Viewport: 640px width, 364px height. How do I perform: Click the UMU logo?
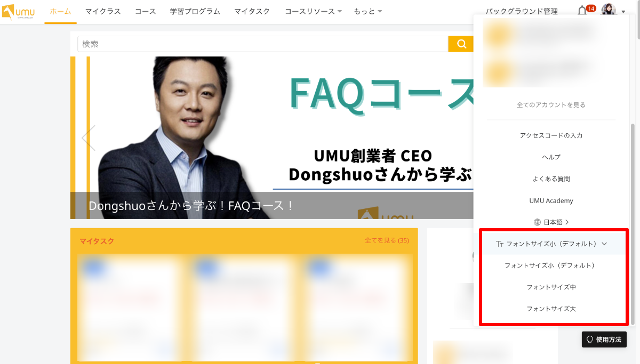click(18, 11)
